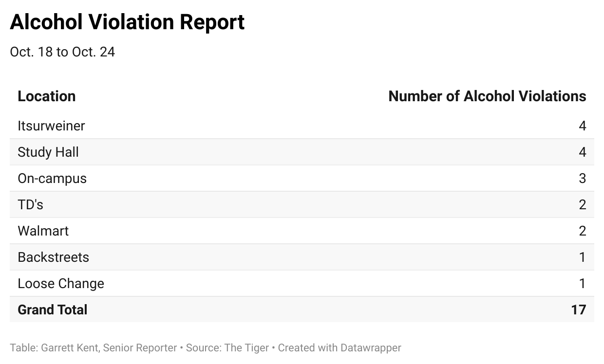Click the Walmart location cell
The width and height of the screenshot is (604, 364).
pyautogui.click(x=43, y=231)
